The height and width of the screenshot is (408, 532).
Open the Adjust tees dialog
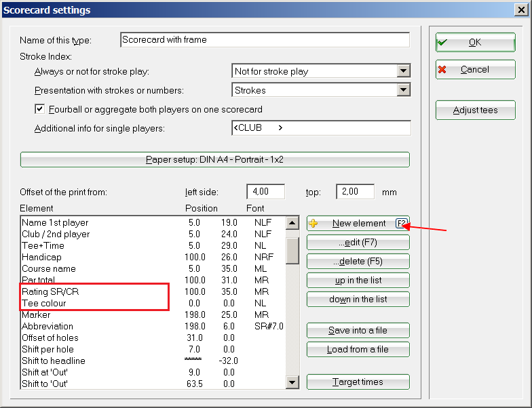coord(475,110)
